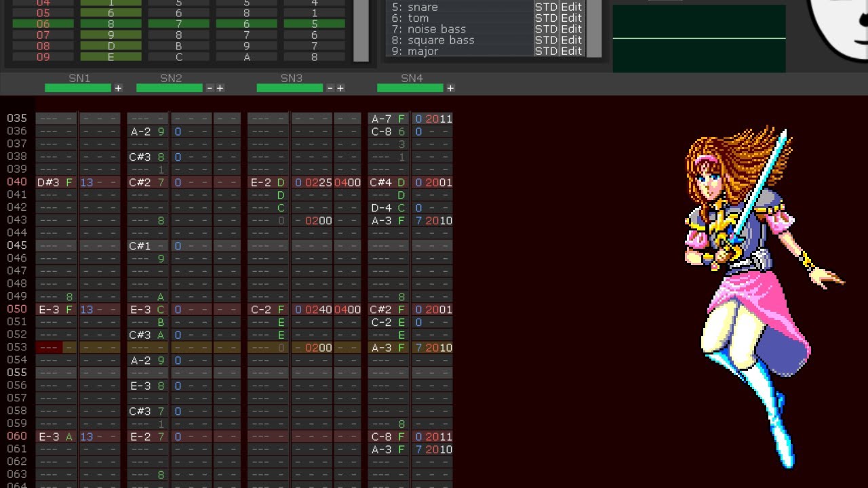The image size is (868, 488).
Task: Open Edit for the noise bass instrument
Action: tap(572, 29)
